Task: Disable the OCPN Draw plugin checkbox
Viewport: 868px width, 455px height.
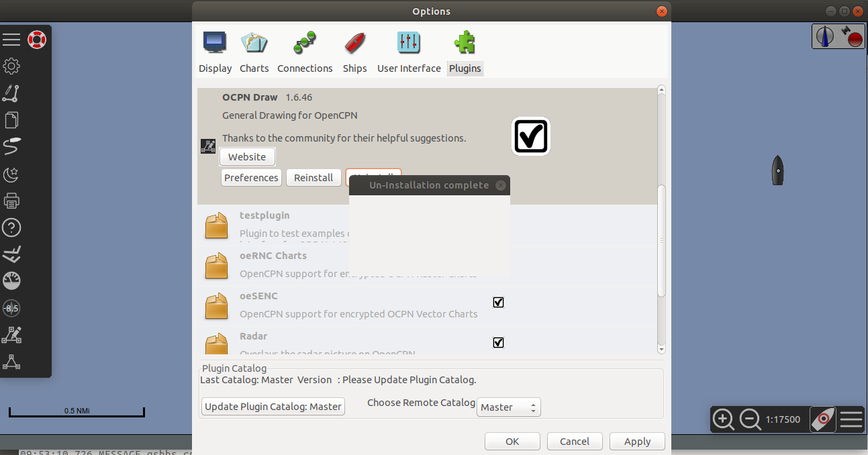Action: (x=530, y=136)
